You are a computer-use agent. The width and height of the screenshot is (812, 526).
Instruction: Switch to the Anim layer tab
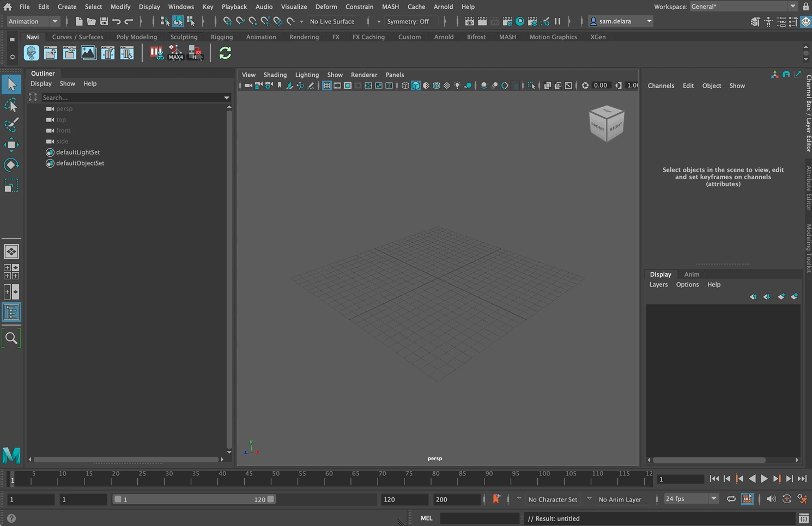click(x=692, y=274)
